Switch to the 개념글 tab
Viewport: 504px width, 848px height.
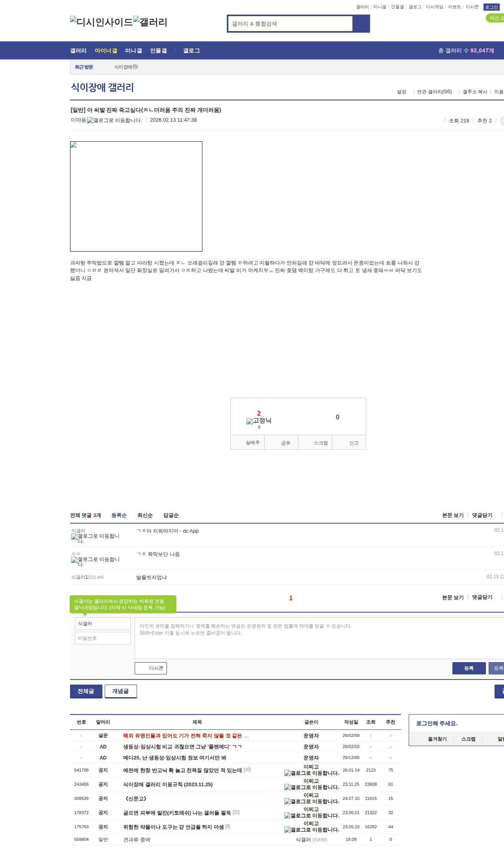click(120, 691)
